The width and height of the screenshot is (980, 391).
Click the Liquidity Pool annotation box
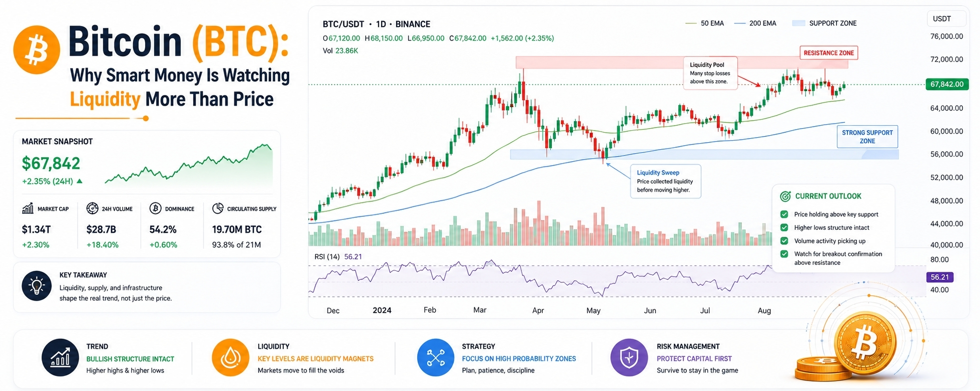coord(710,73)
